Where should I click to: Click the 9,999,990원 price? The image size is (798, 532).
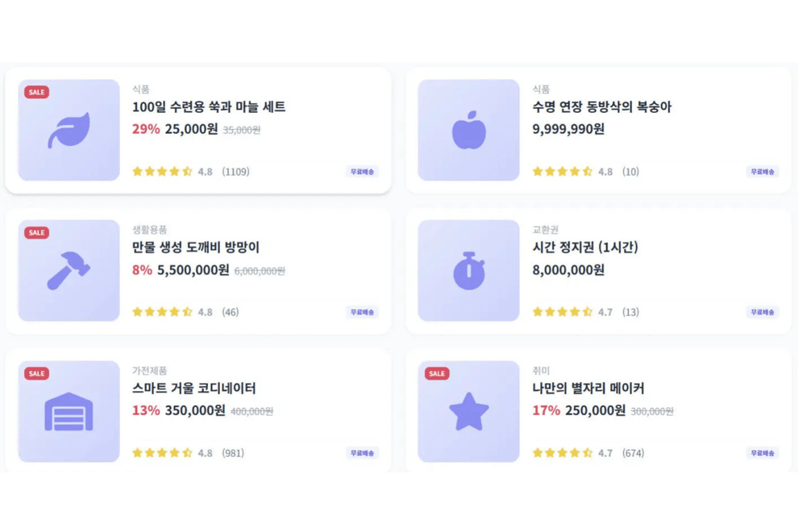tap(568, 129)
